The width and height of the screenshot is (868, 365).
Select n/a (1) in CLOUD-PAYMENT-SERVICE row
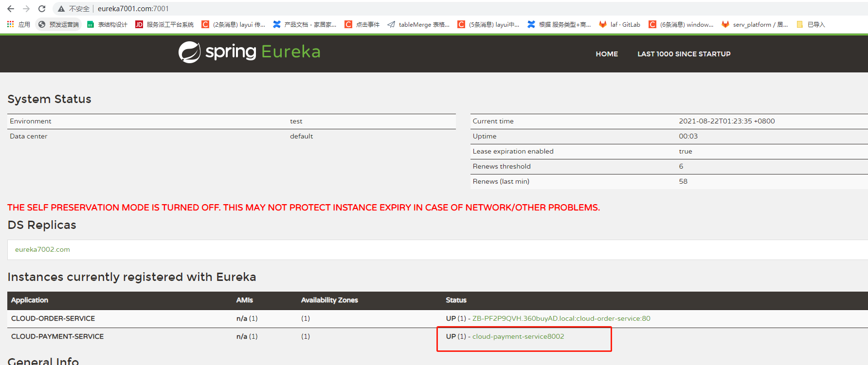247,336
